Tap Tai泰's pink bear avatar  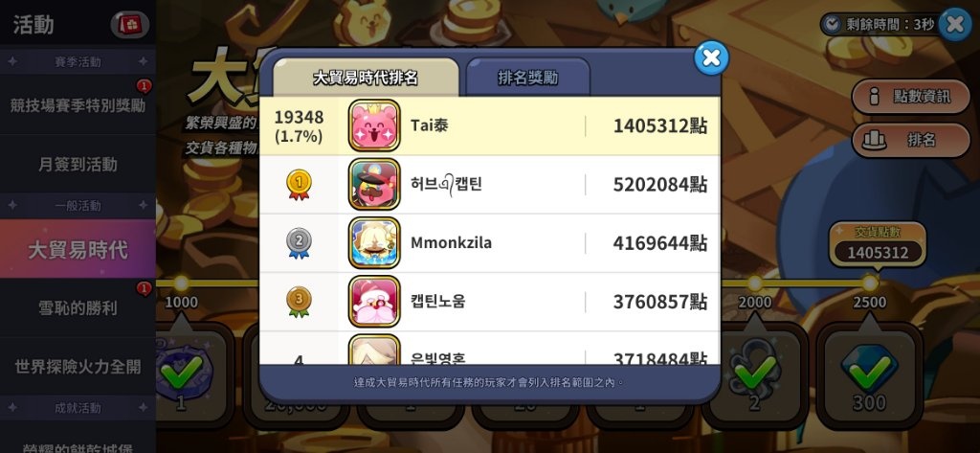point(374,125)
